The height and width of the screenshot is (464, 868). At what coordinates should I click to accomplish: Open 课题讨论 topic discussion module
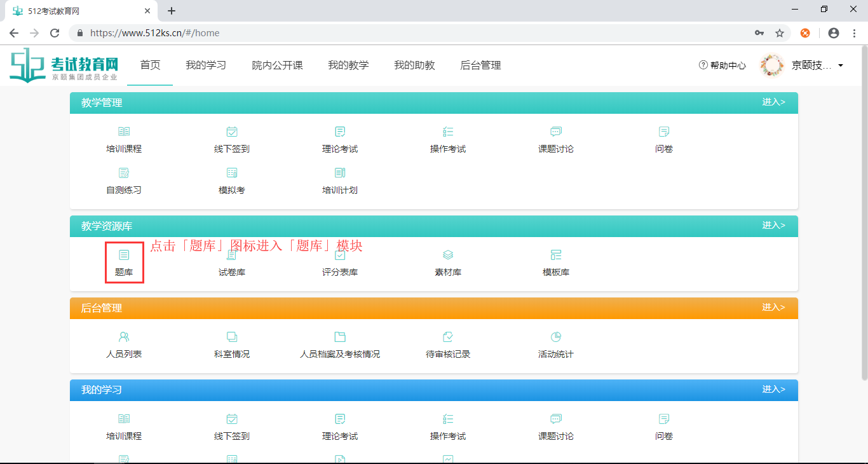[555, 139]
